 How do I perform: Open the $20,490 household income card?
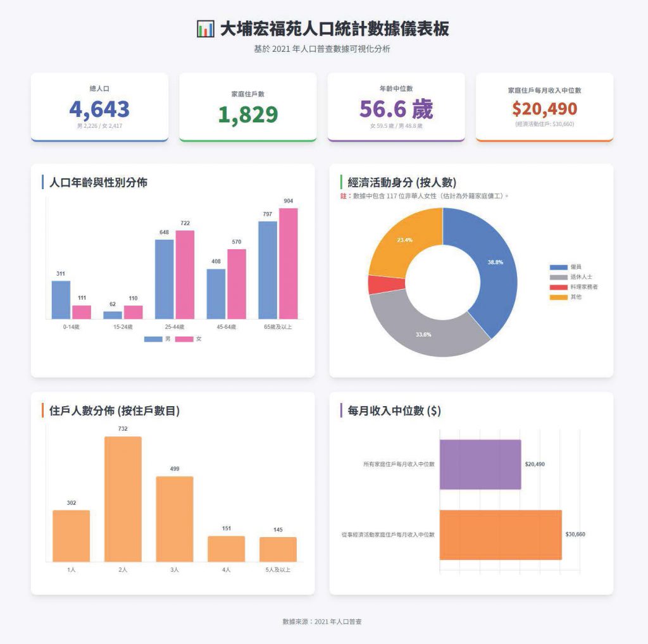click(x=545, y=106)
